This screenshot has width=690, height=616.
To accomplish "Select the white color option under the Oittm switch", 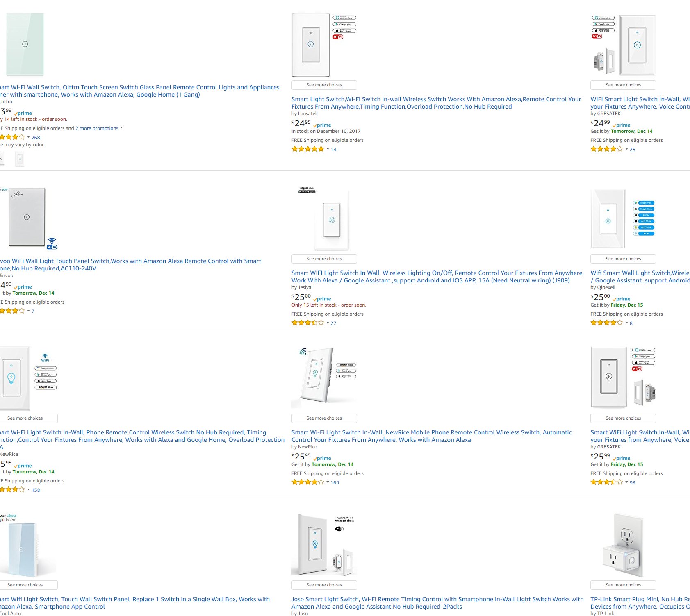I will point(20,159).
